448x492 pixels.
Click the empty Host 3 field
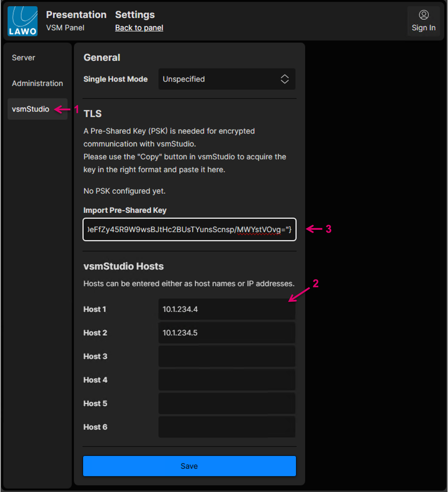pos(226,356)
